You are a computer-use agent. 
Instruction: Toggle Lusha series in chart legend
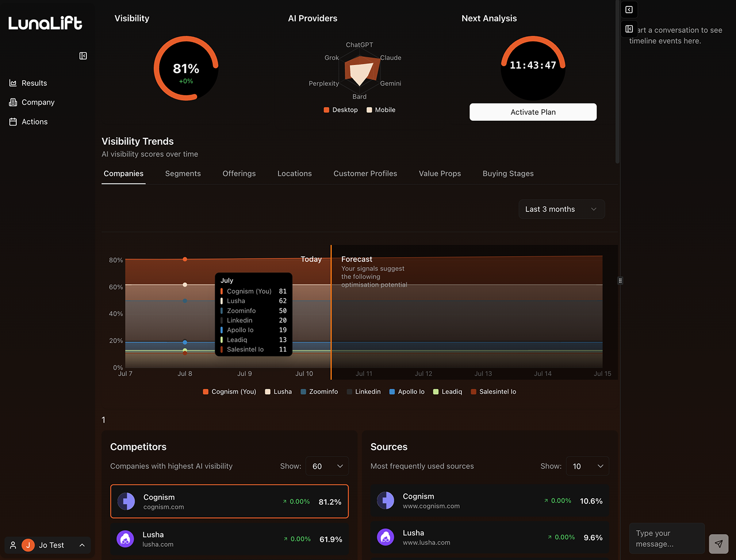tap(278, 392)
